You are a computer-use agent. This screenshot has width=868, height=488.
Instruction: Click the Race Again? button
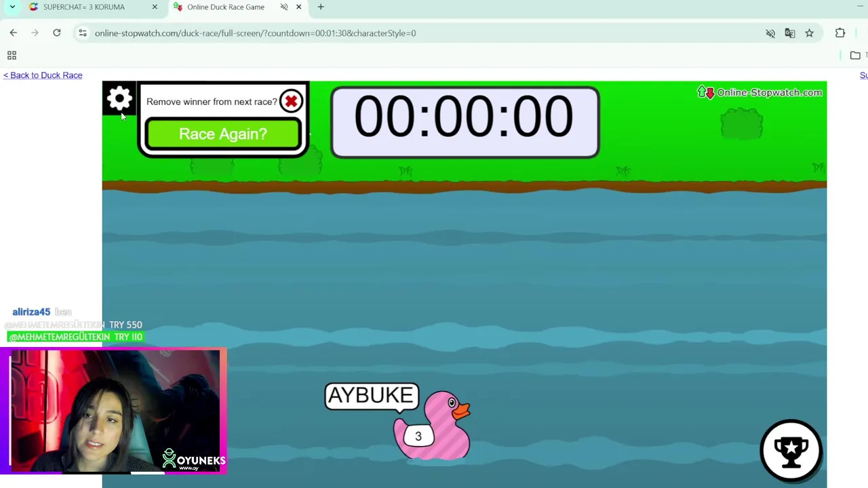click(x=222, y=134)
